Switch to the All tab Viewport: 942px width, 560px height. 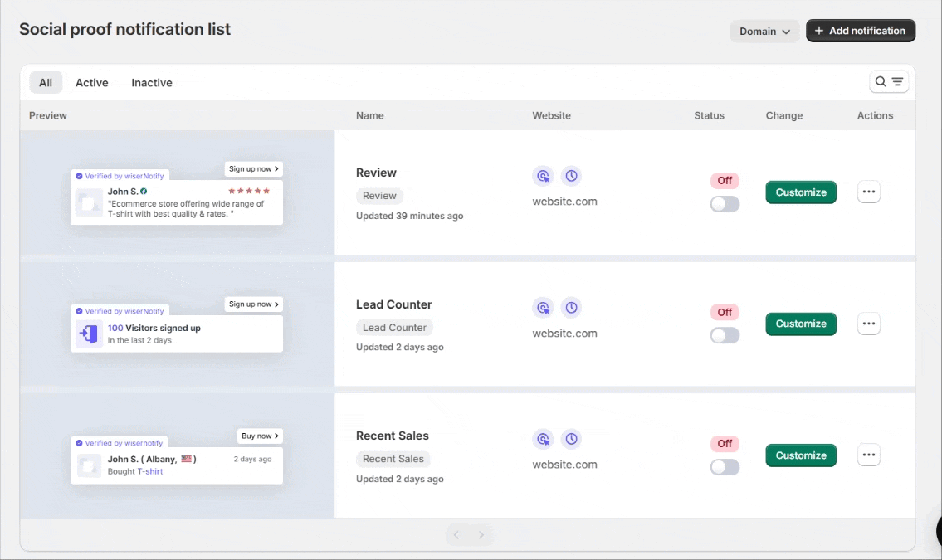(46, 83)
